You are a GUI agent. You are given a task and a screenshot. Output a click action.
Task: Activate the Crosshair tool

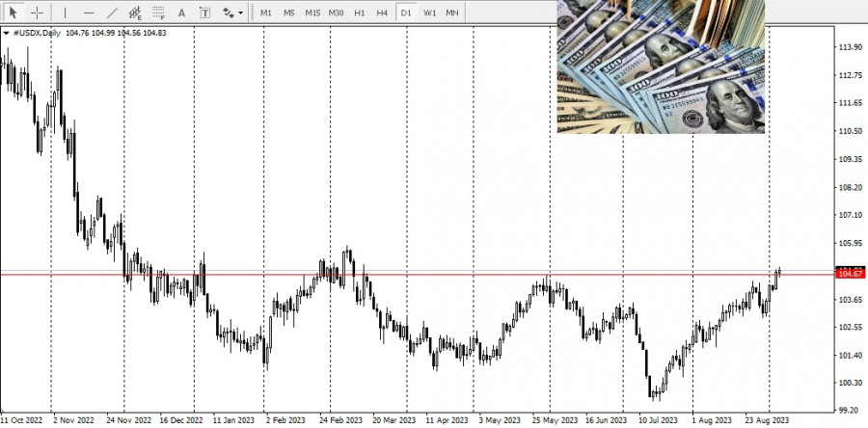[x=37, y=13]
